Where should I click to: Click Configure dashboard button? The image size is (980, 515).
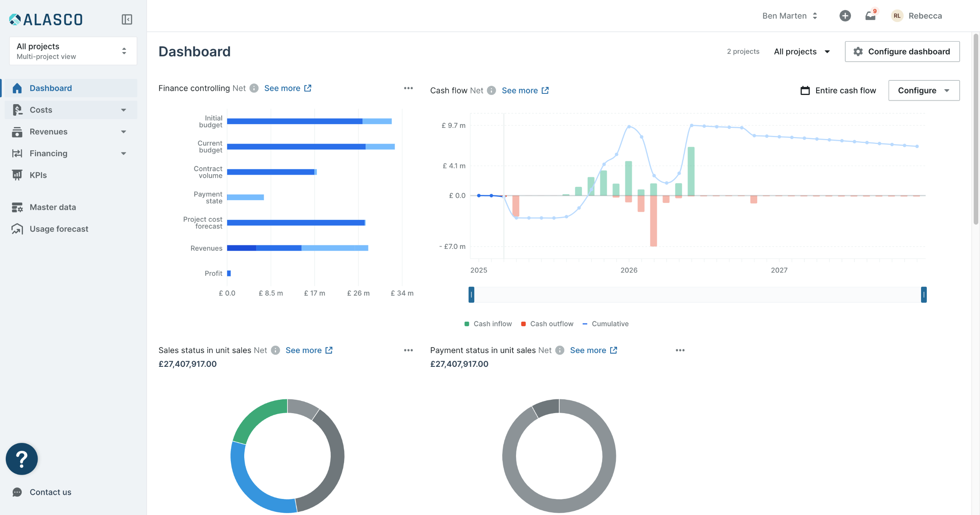click(x=902, y=51)
